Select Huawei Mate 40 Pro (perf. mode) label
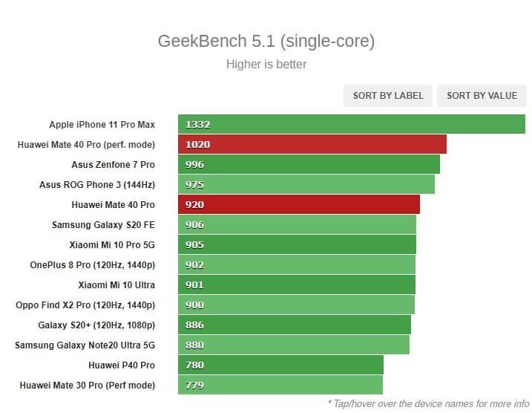 [x=86, y=145]
